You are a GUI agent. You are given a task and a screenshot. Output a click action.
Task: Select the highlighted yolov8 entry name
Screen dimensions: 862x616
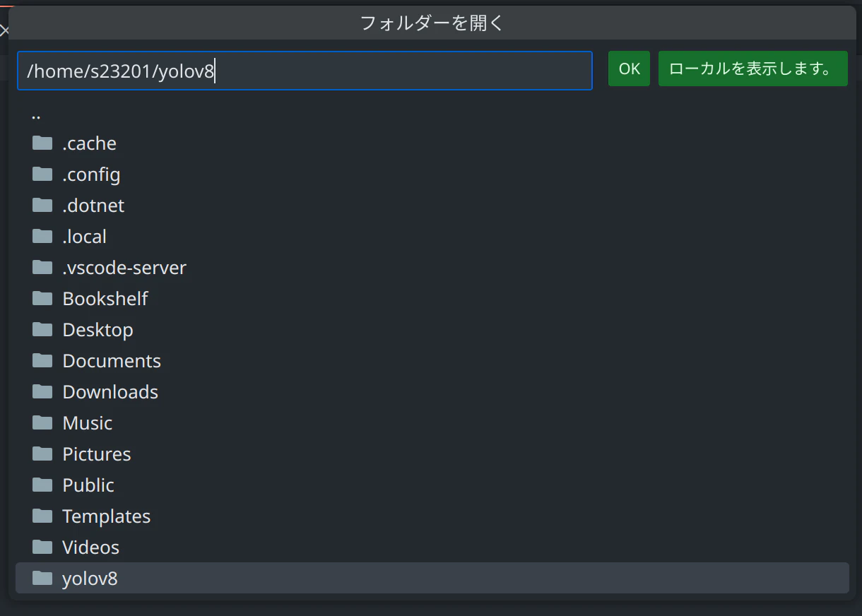click(x=90, y=579)
